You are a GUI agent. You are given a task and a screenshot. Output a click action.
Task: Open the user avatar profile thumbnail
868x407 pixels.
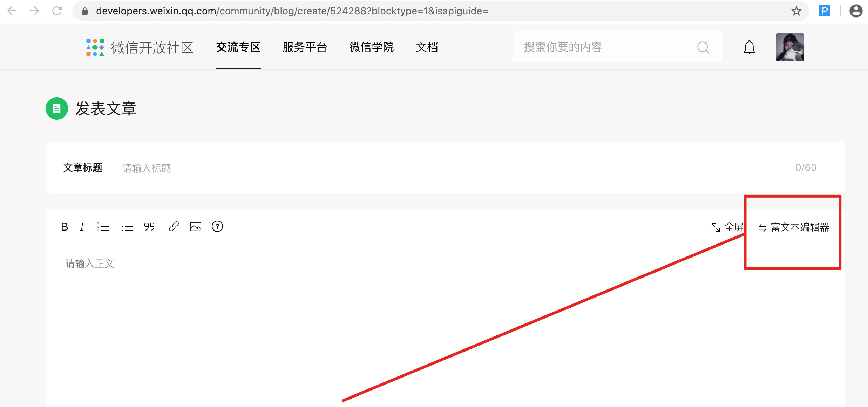pos(790,47)
